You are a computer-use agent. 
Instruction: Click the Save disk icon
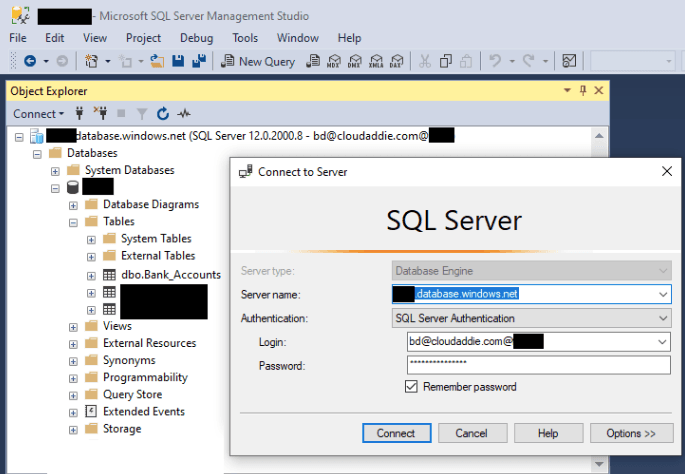tap(178, 61)
